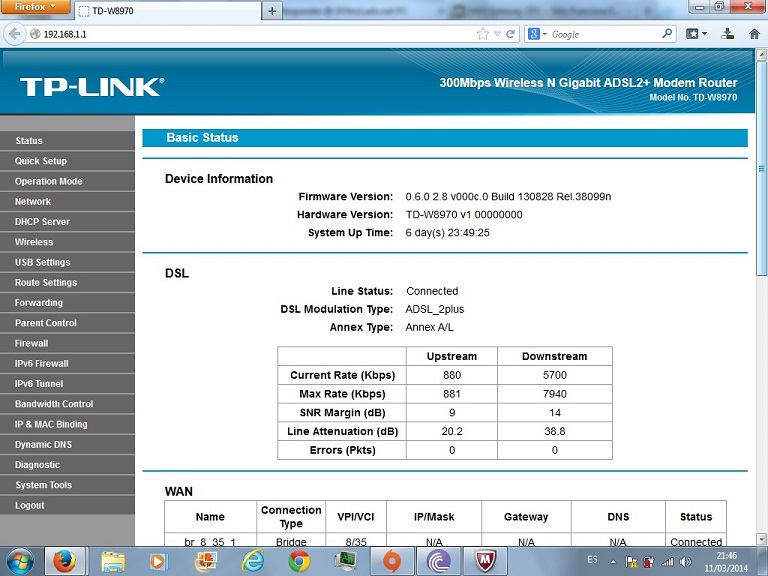
Task: Click the volume speaker tray icon
Action: pyautogui.click(x=686, y=562)
